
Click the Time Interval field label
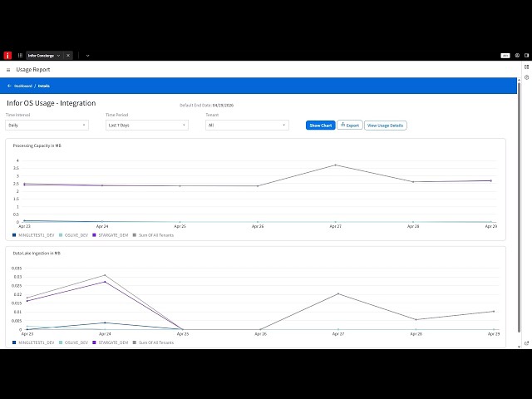(18, 115)
